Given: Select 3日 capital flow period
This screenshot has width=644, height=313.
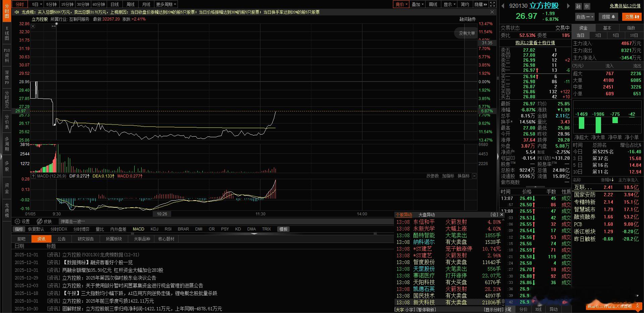Looking at the screenshot, I should tap(598, 35).
